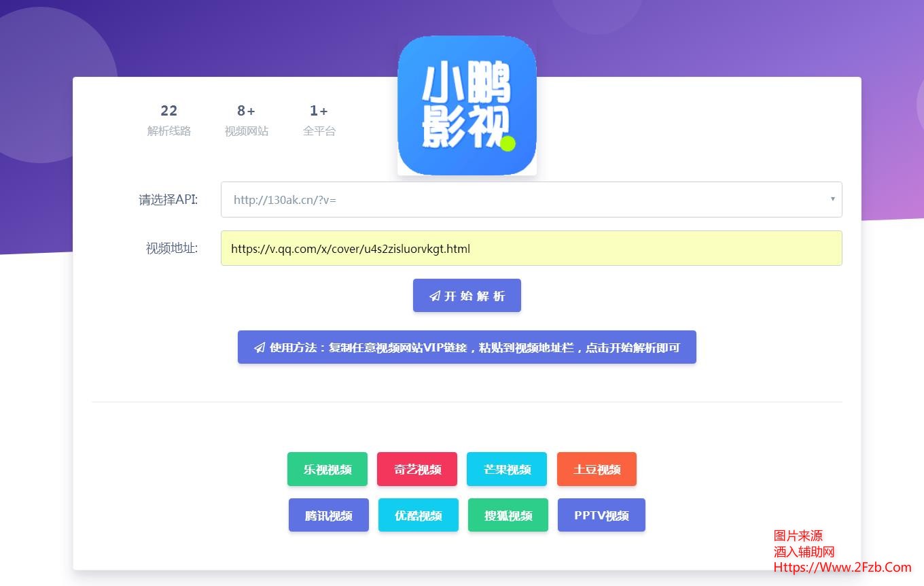The image size is (924, 586).
Task: Click the paper plane icon on 开始解析
Action: [x=435, y=296]
